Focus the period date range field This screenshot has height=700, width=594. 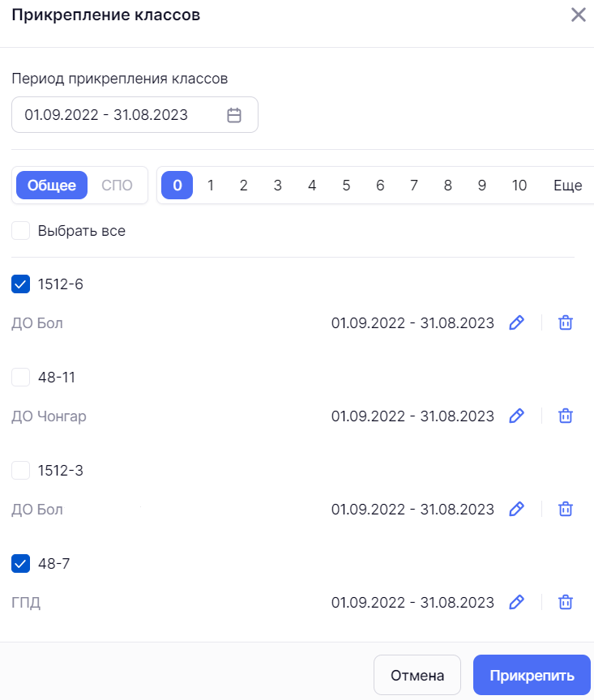tap(135, 115)
